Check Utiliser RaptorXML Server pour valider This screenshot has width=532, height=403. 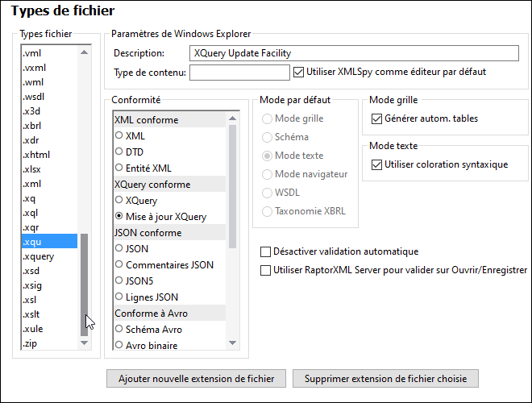point(266,271)
